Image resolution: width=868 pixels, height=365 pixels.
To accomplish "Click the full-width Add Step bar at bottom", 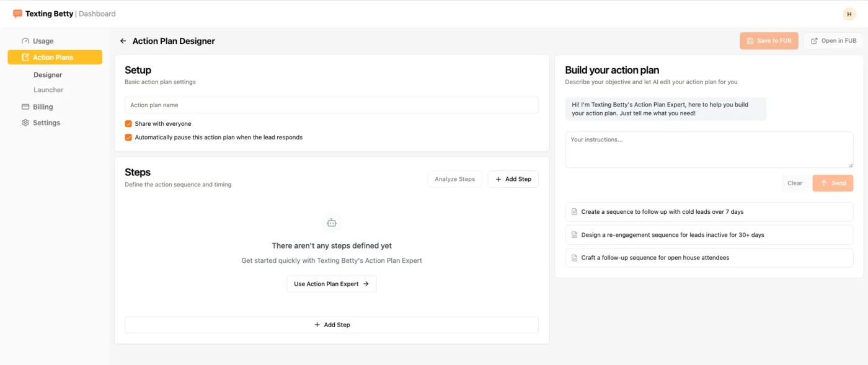I will tap(332, 325).
